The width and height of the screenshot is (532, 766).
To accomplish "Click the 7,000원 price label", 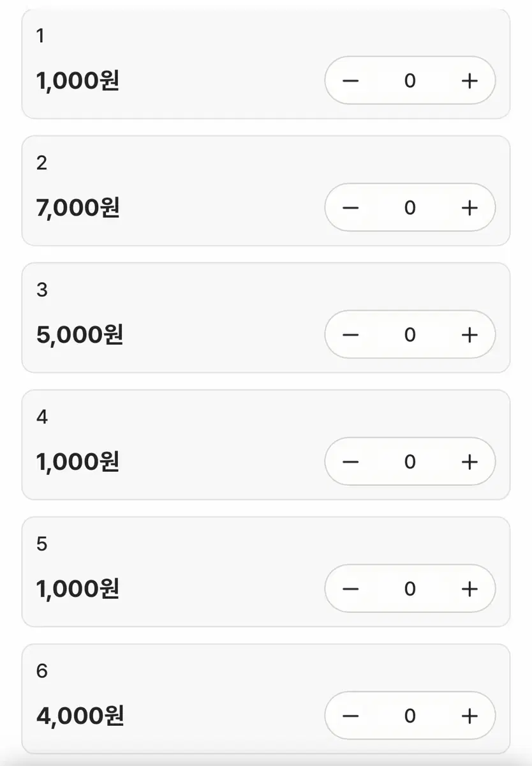I will [x=78, y=207].
